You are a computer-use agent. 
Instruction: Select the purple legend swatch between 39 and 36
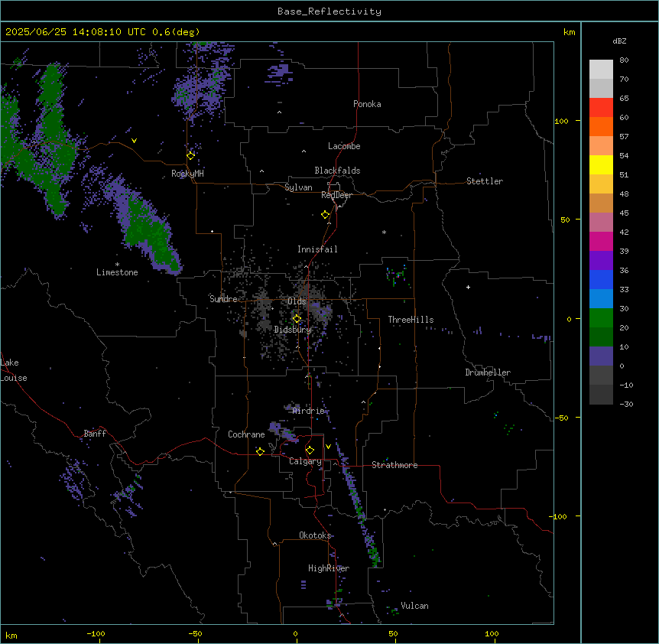601,260
